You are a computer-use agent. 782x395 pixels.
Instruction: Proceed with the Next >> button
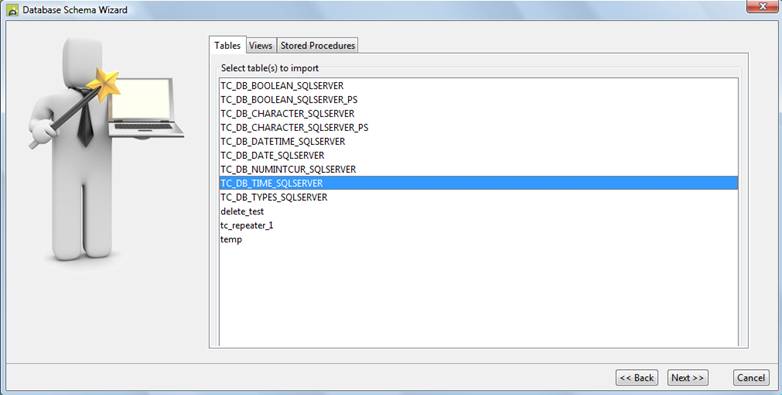(688, 378)
